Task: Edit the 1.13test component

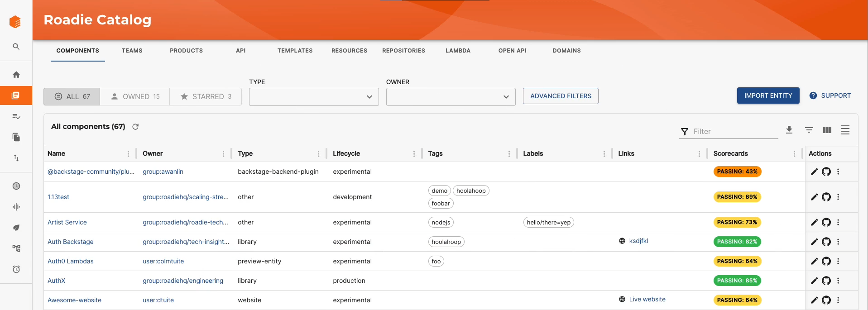Action: [814, 197]
